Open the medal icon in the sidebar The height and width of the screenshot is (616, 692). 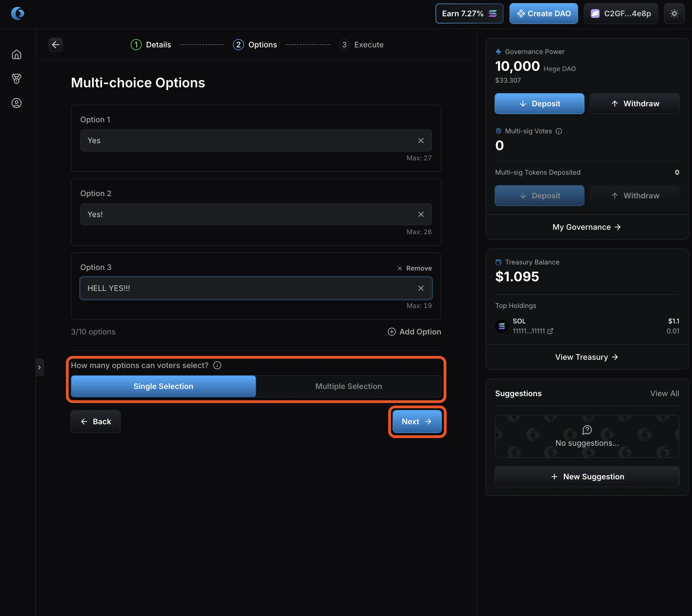pos(16,79)
